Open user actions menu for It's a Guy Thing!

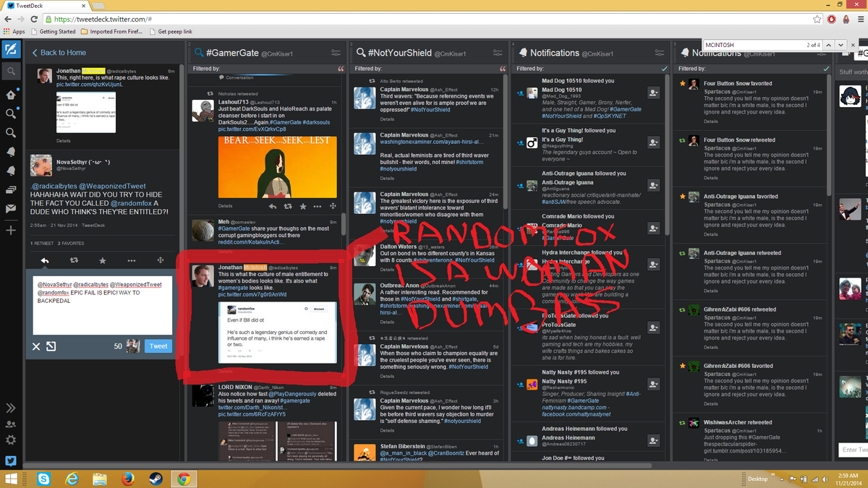tap(653, 142)
